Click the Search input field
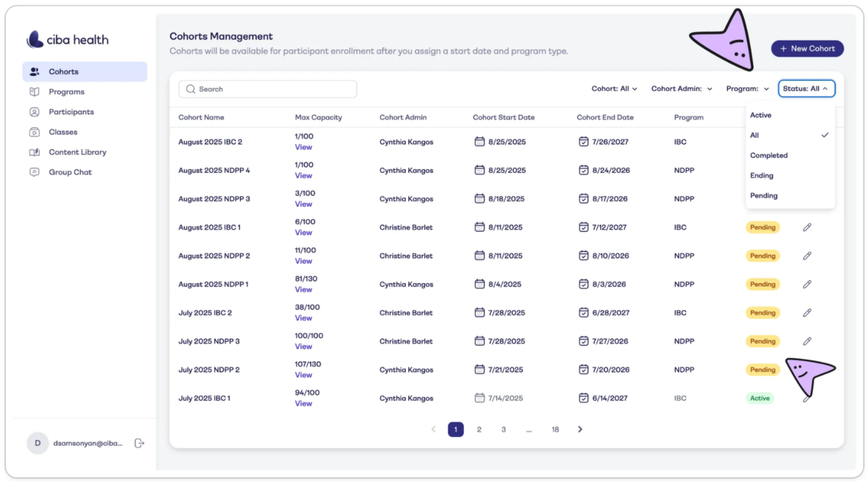 268,89
